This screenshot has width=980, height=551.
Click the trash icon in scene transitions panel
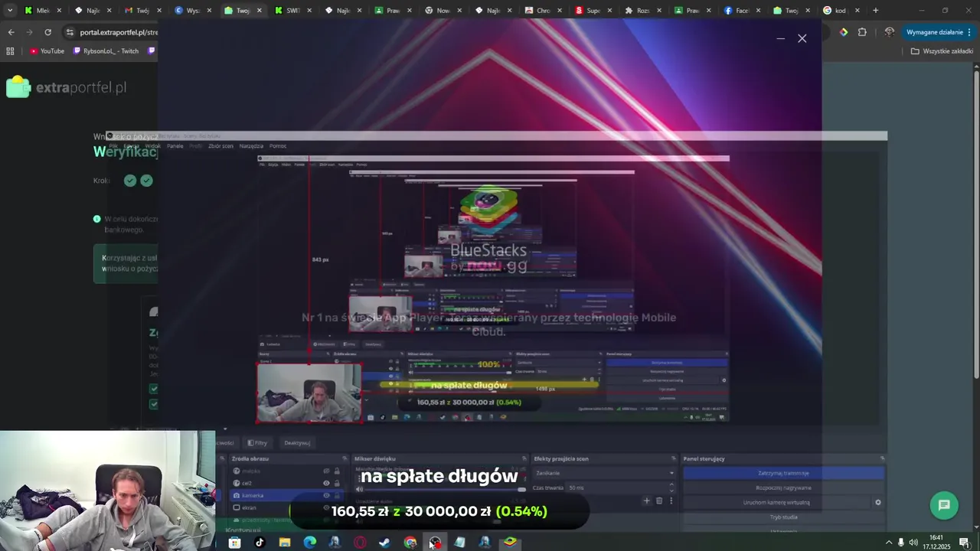(659, 501)
